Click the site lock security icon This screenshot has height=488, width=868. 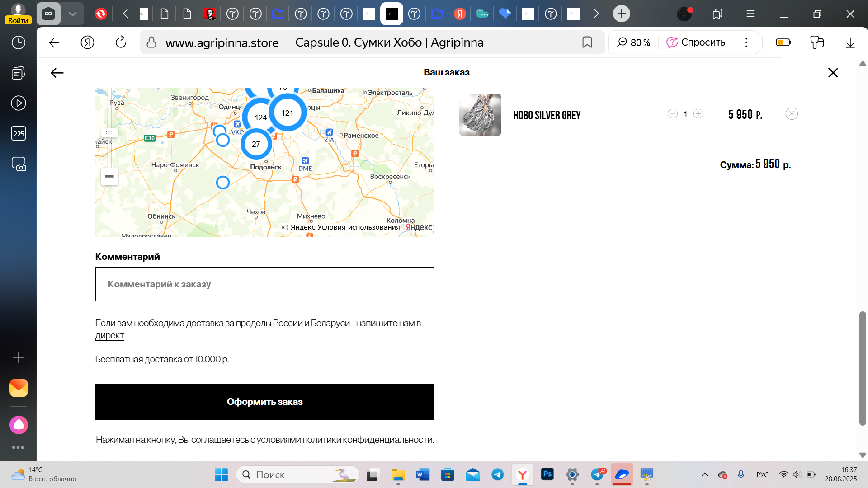(151, 42)
